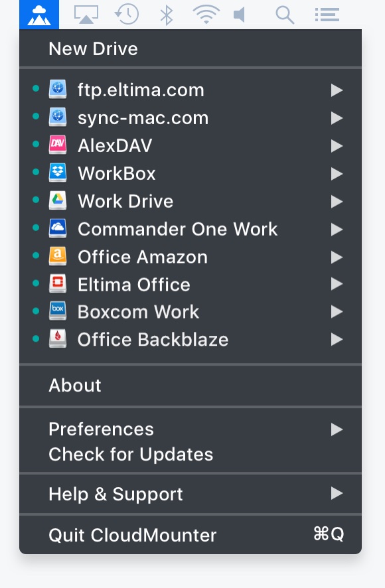Open the Wi-Fi status menu

coord(206,15)
